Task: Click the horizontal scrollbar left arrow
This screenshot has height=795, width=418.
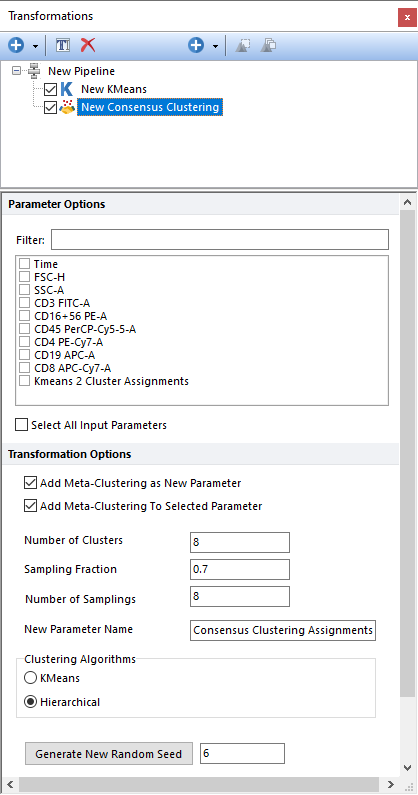Action: click(x=9, y=784)
